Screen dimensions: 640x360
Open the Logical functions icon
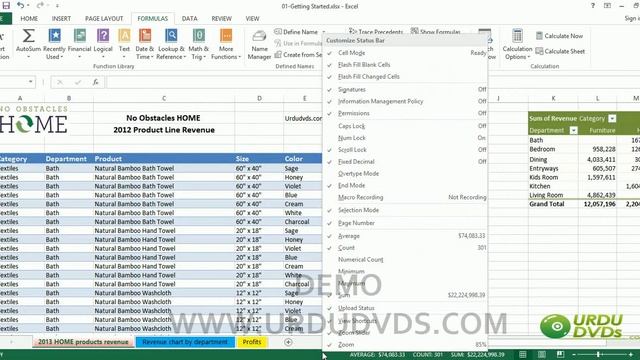(x=103, y=36)
